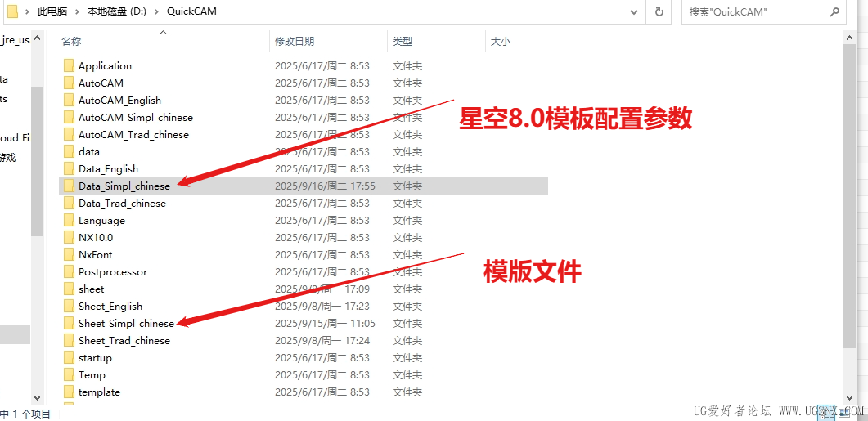Click the navigation pane scrollbar thumb

(x=37, y=161)
